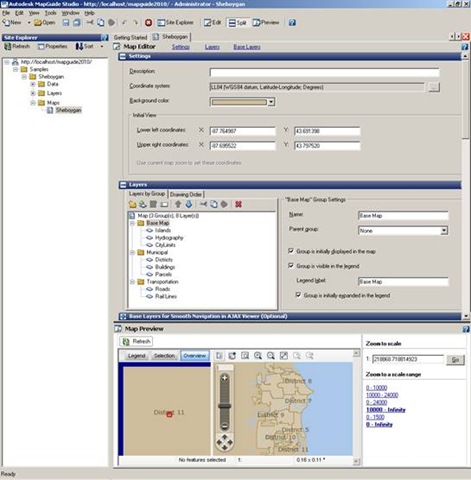This screenshot has width=471, height=480.
Task: Click the minus button below the zoom slider
Action: pyautogui.click(x=224, y=426)
